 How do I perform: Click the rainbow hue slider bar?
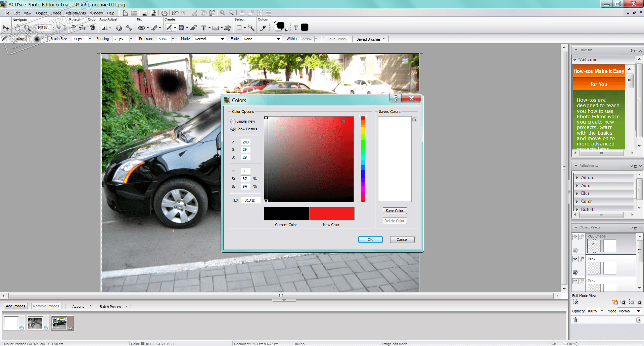tap(363, 159)
